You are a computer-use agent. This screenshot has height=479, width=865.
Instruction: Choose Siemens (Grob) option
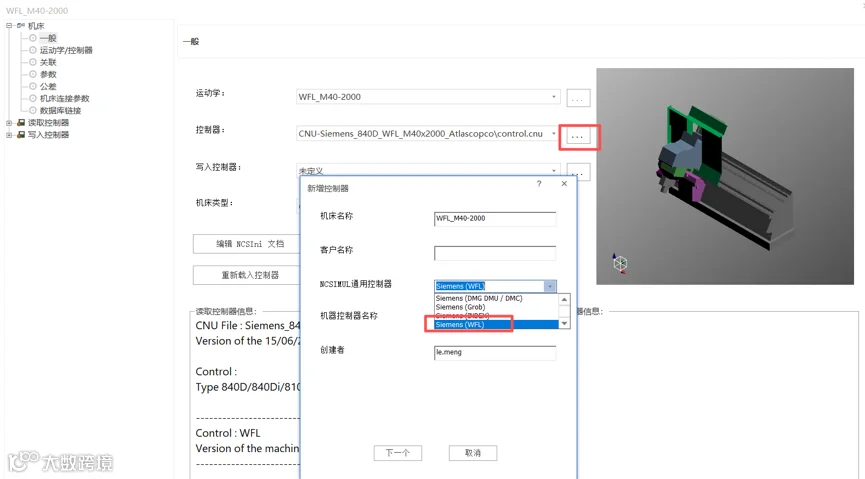[460, 307]
